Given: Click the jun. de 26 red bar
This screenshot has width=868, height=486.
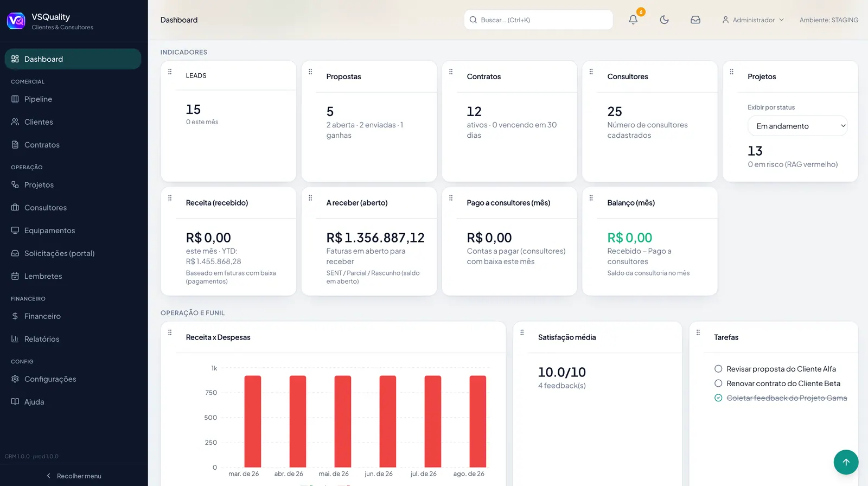Looking at the screenshot, I should [x=388, y=421].
